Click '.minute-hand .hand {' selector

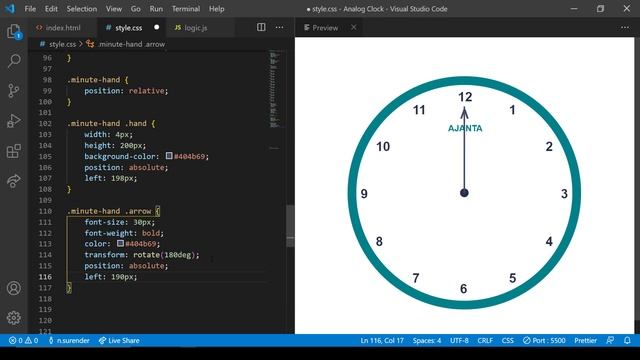(x=111, y=123)
